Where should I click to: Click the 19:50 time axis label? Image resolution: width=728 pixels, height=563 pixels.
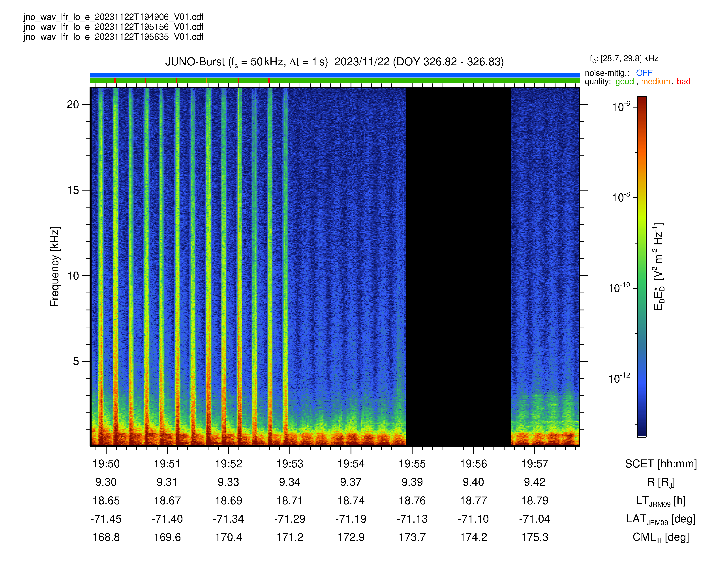106,464
